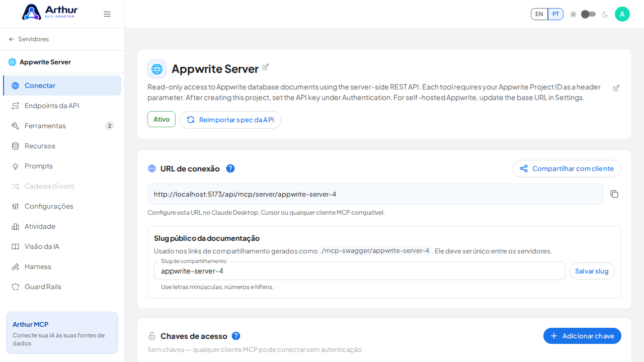Screen dimensions: 644x362
Task: Open help for Chaves de acesso
Action: (236, 336)
